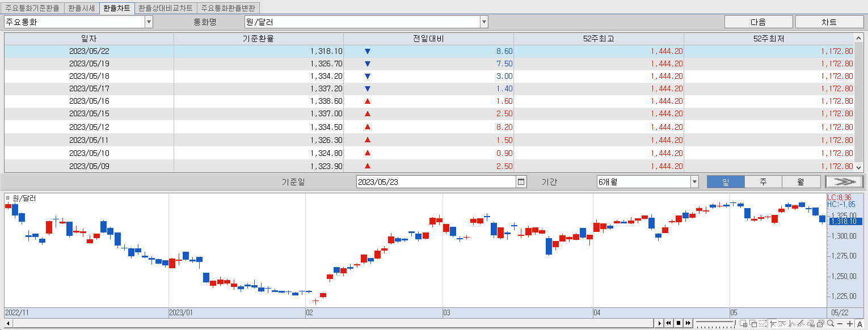This screenshot has width=868, height=330.
Task: Click the window-with-grid icon in chart toolbar
Action: 743,324
